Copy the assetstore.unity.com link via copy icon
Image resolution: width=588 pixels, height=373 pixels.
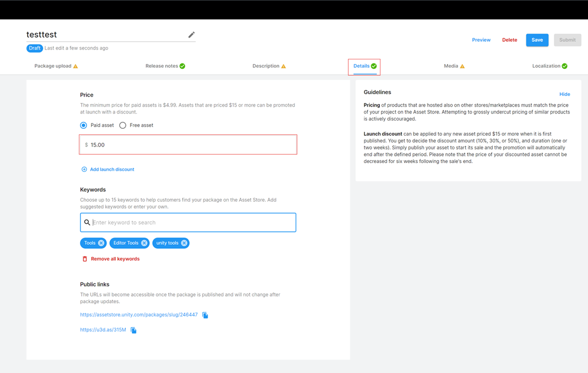click(205, 315)
